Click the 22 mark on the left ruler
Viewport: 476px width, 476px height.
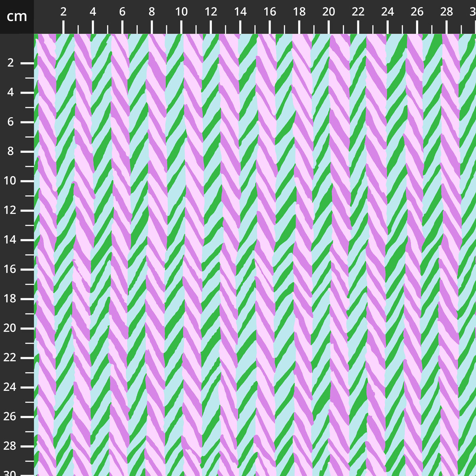[11, 358]
